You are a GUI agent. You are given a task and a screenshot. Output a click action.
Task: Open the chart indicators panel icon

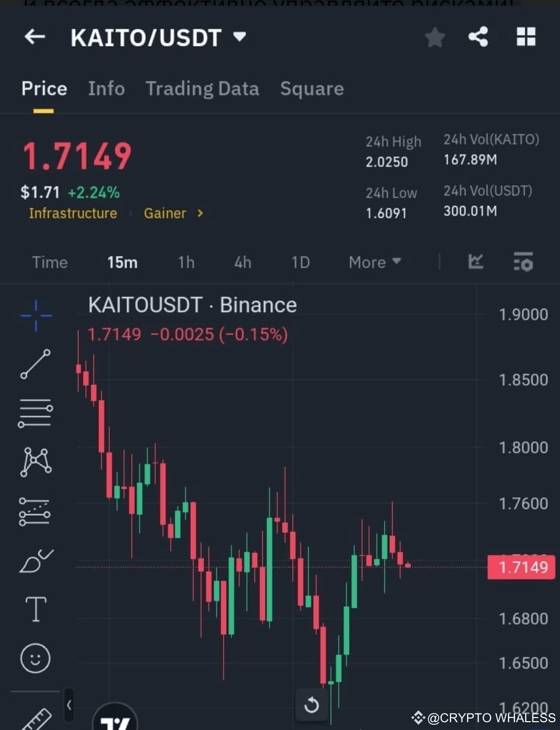pos(476,263)
